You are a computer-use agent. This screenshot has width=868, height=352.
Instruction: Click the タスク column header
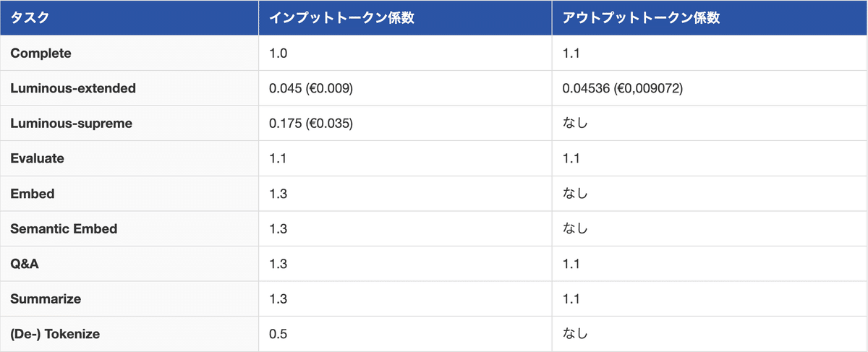pyautogui.click(x=30, y=18)
